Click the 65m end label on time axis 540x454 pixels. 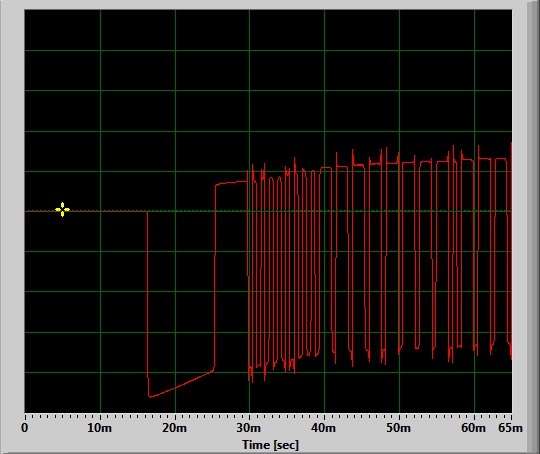(510, 428)
